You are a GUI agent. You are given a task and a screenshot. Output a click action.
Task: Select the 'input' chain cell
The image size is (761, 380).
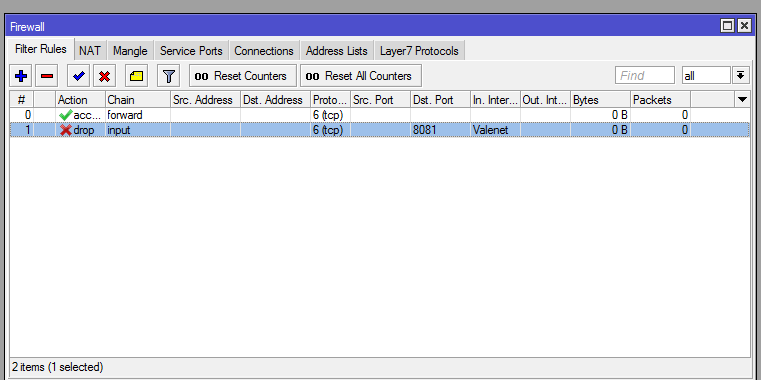click(x=138, y=130)
